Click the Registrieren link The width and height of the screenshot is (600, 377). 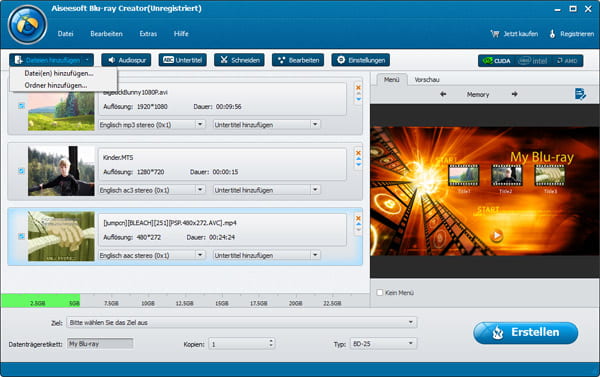(x=577, y=34)
